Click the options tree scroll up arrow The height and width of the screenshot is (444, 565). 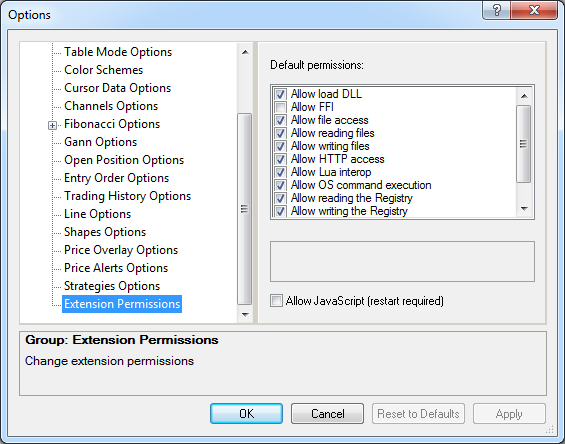coord(245,52)
